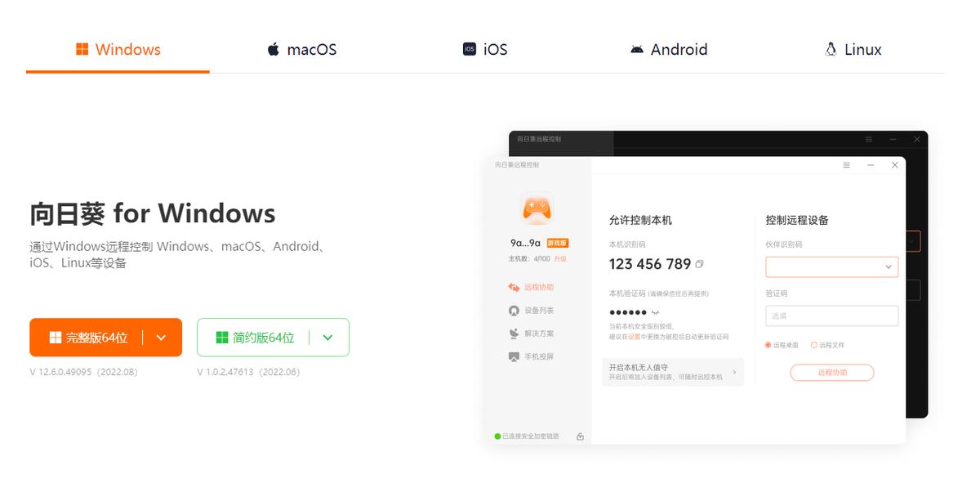The height and width of the screenshot is (488, 980).
Task: Open 解决方案 in the sidebar
Action: 531,334
